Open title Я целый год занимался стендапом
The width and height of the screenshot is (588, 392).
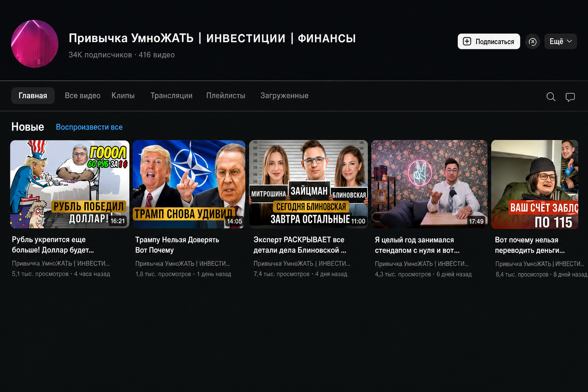tap(417, 245)
